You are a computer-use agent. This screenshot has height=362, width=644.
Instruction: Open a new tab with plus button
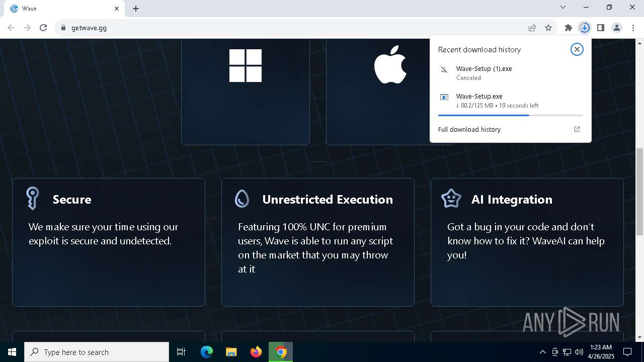(136, 9)
